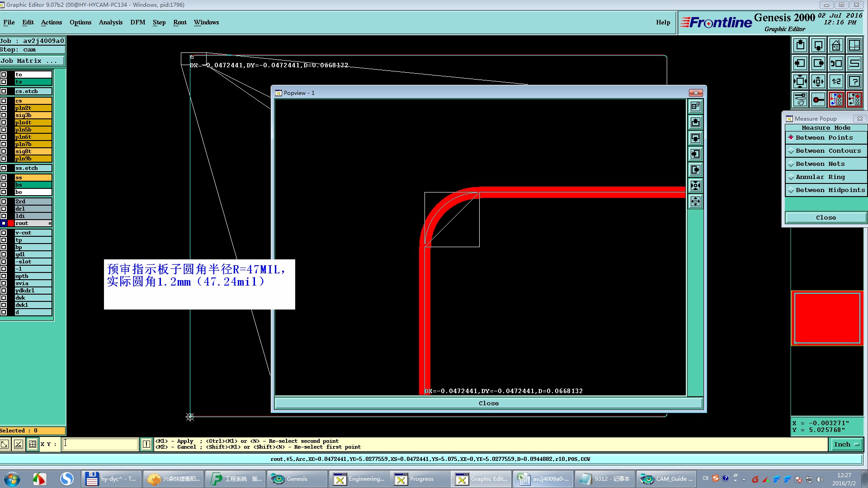
Task: Click the question mark help view icon
Action: [x=854, y=81]
